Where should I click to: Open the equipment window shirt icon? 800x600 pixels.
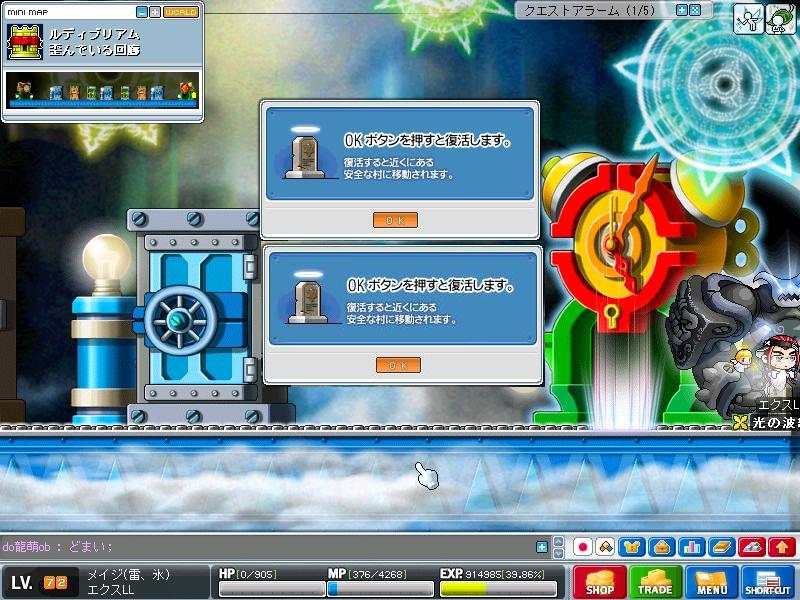pyautogui.click(x=632, y=547)
